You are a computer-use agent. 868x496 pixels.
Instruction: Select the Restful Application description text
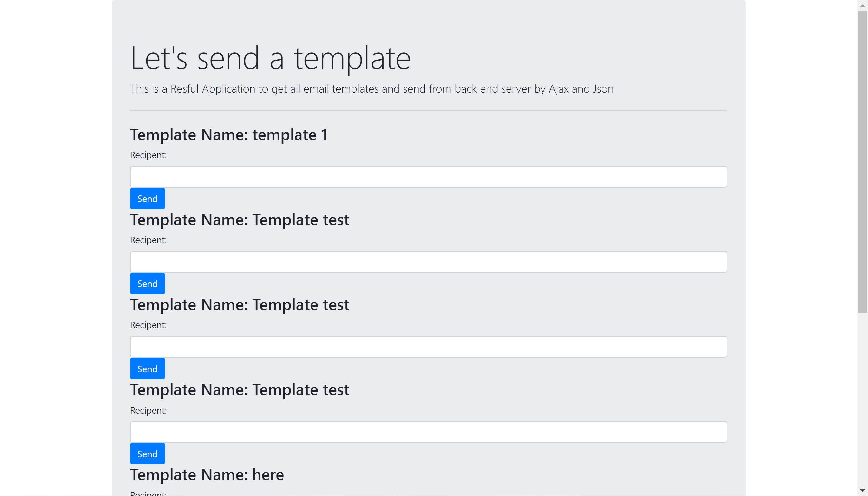372,89
